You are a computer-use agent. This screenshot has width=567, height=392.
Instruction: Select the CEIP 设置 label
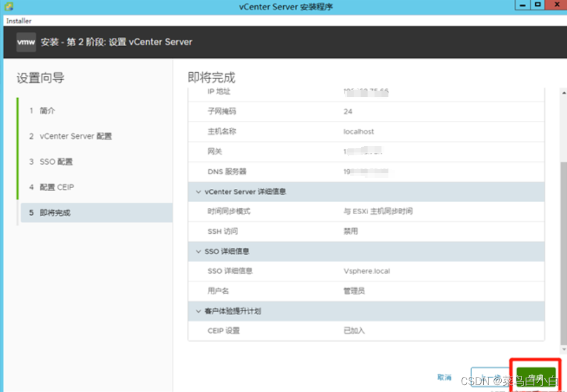[x=224, y=331]
